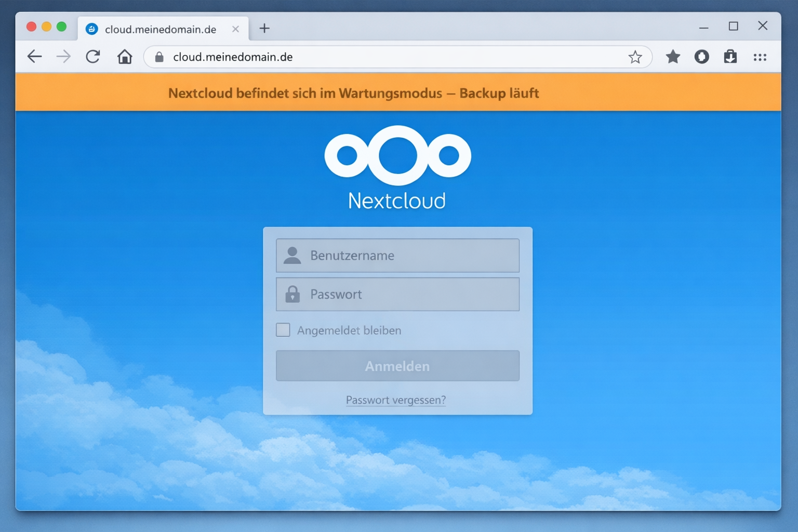Click the profile circle icon in the toolbar
This screenshot has height=532, width=798.
click(x=702, y=57)
